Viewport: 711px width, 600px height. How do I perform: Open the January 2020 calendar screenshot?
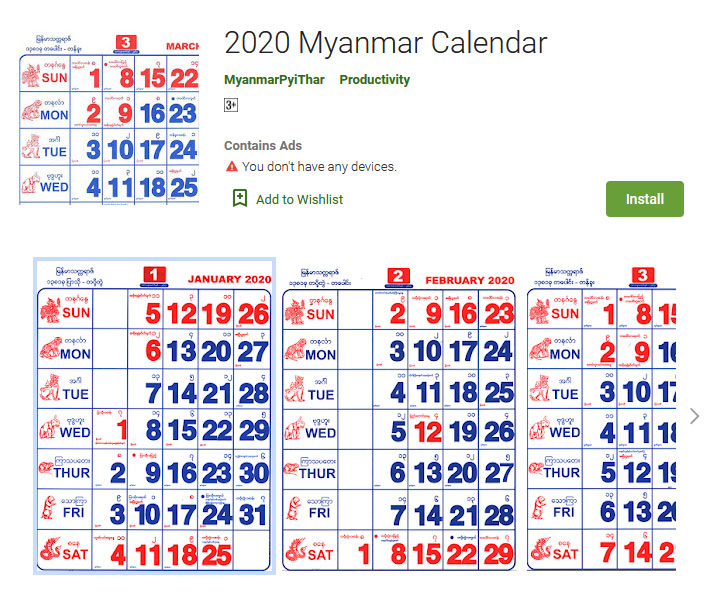pyautogui.click(x=154, y=416)
